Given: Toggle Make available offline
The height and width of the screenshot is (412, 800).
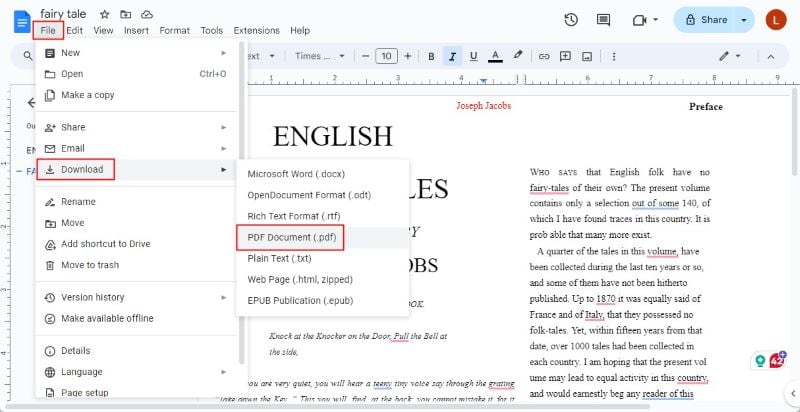Looking at the screenshot, I should pos(136,319).
